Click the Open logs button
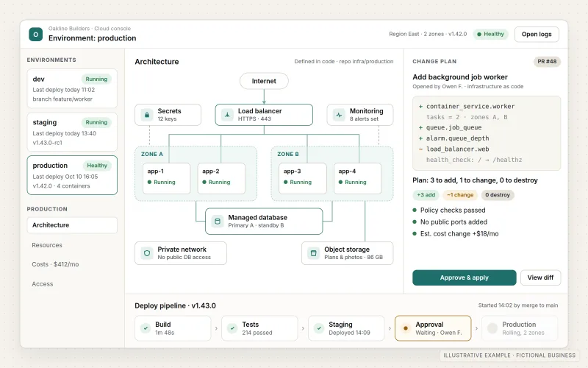 point(537,34)
